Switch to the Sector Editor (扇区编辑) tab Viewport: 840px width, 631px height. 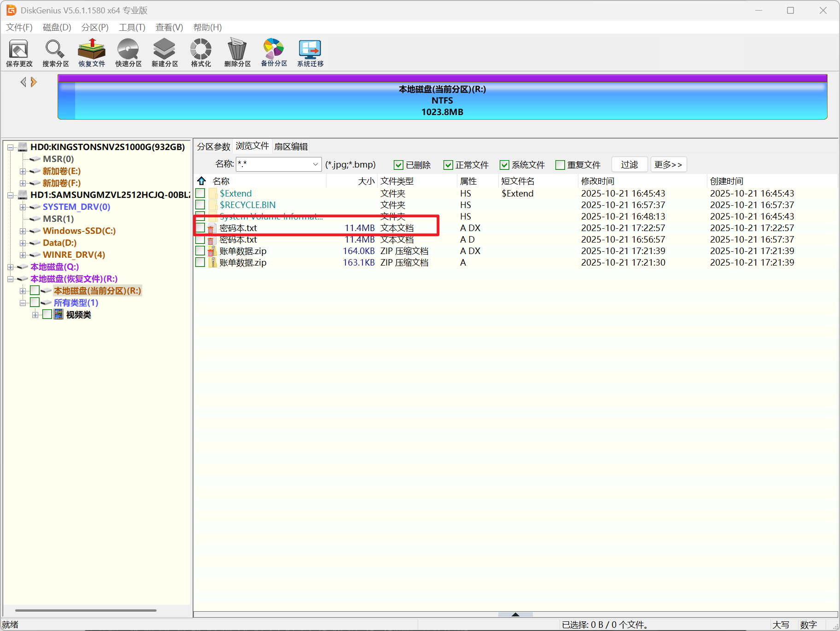(x=291, y=146)
